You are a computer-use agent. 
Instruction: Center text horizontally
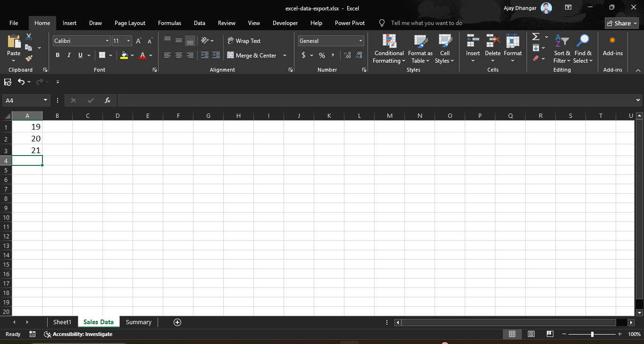click(179, 55)
